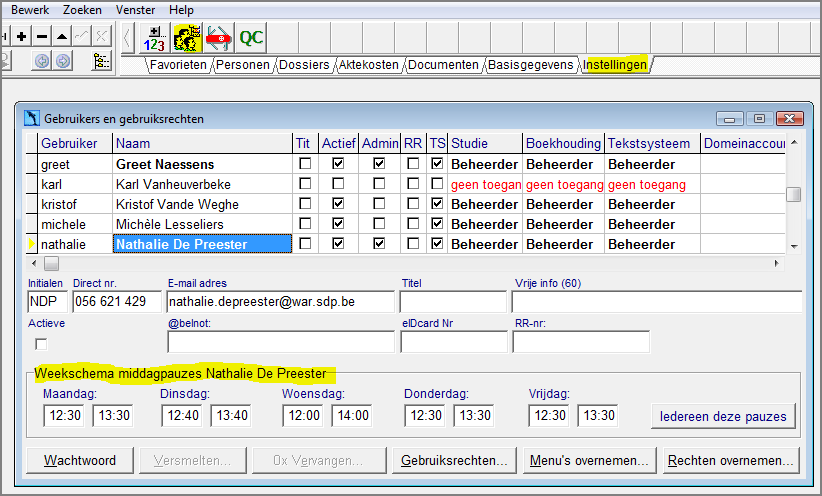Click the Dinsdag pause start time 12:40
The image size is (822, 496).
click(181, 415)
